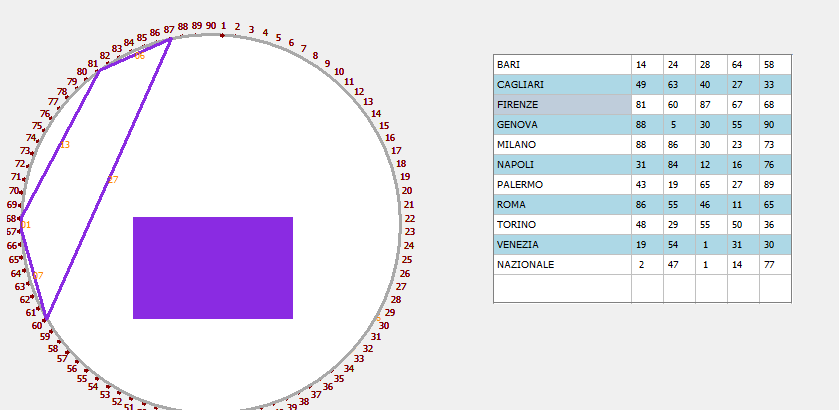Click number 22 on the circle rim
The image size is (839, 410).
tap(410, 218)
